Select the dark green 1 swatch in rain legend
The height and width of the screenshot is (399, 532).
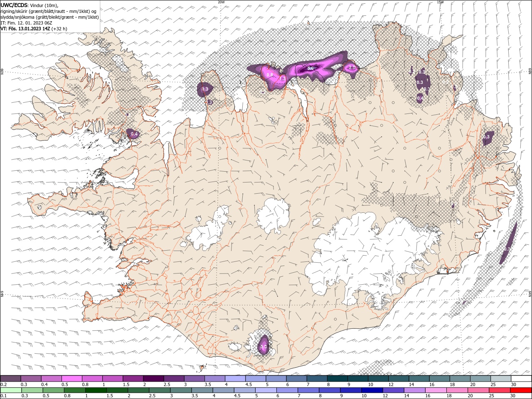(96, 390)
